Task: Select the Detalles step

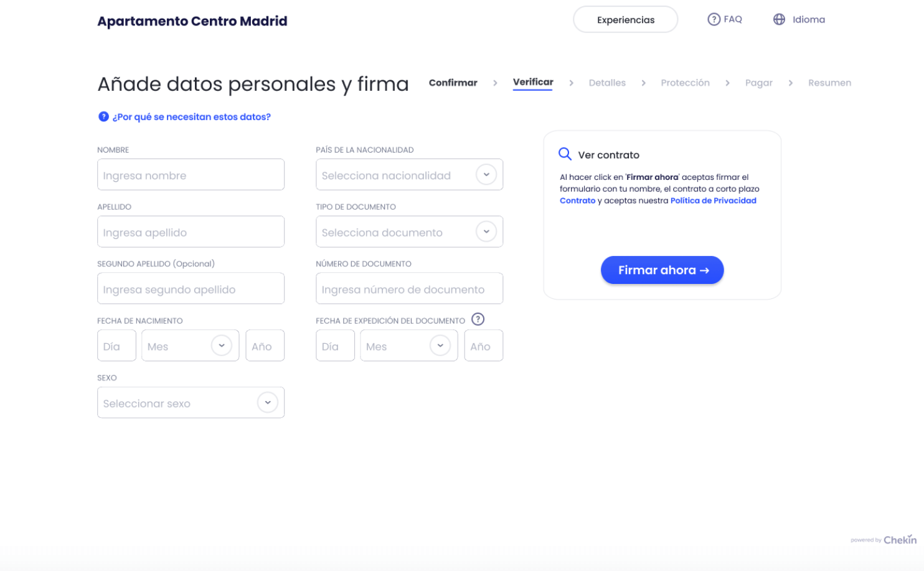Action: coord(607,83)
